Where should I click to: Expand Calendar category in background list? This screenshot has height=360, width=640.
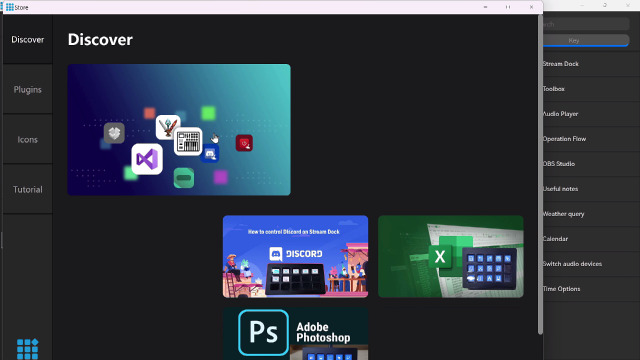[591, 239]
